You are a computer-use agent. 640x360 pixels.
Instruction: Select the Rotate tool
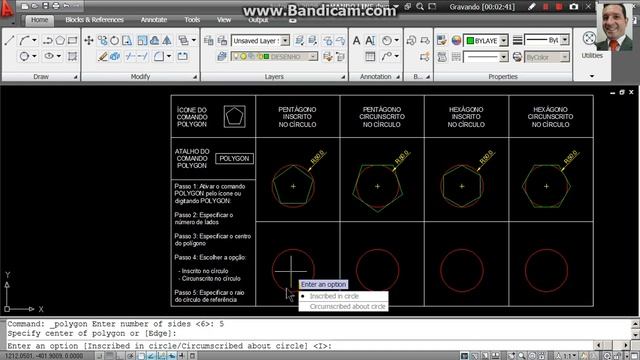click(x=115, y=40)
